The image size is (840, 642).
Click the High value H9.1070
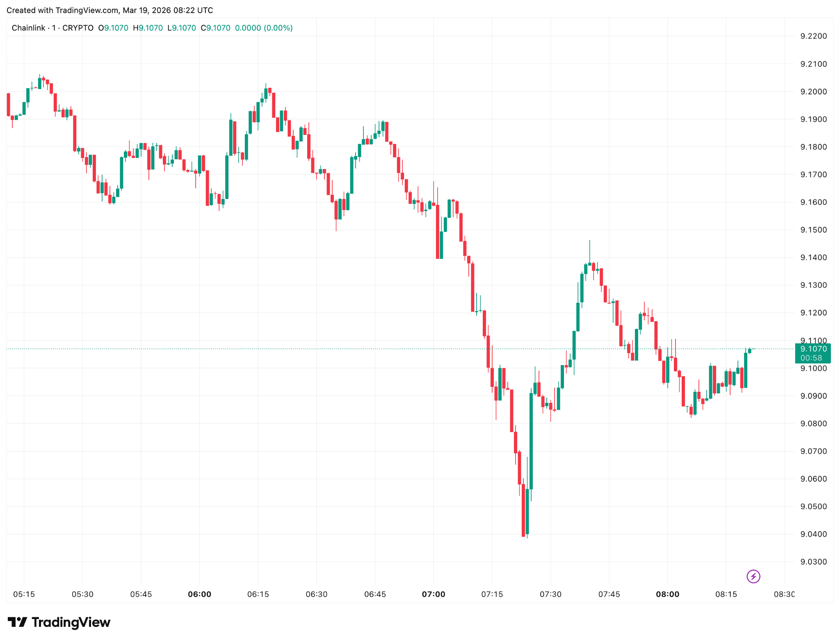(148, 28)
